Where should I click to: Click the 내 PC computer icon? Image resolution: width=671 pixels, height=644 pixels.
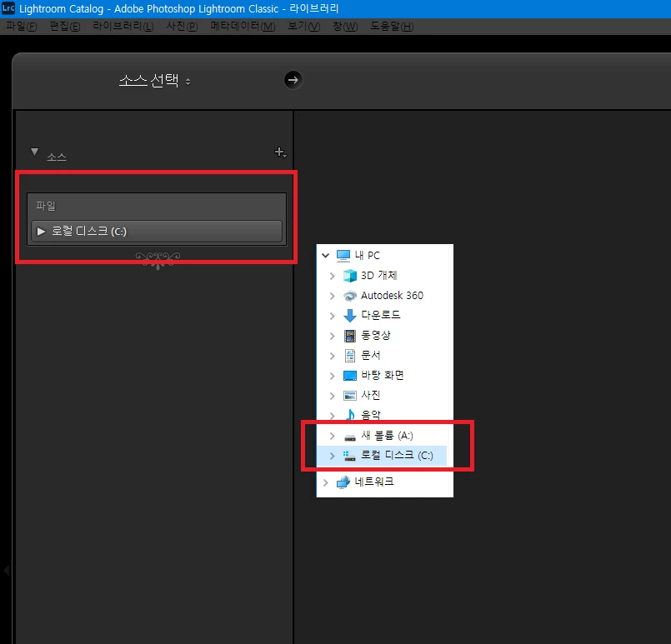pyautogui.click(x=343, y=255)
